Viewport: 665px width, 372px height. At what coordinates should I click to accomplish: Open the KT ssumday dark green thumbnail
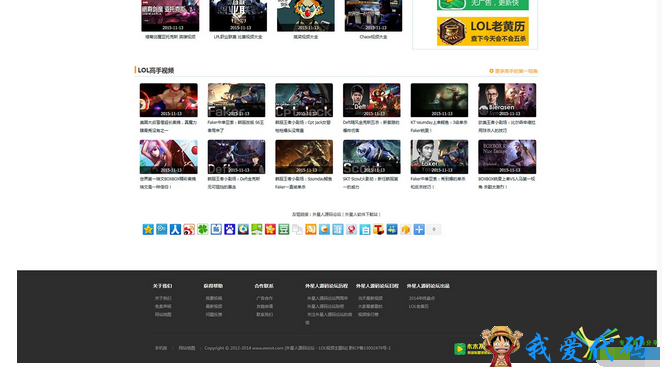(x=439, y=100)
